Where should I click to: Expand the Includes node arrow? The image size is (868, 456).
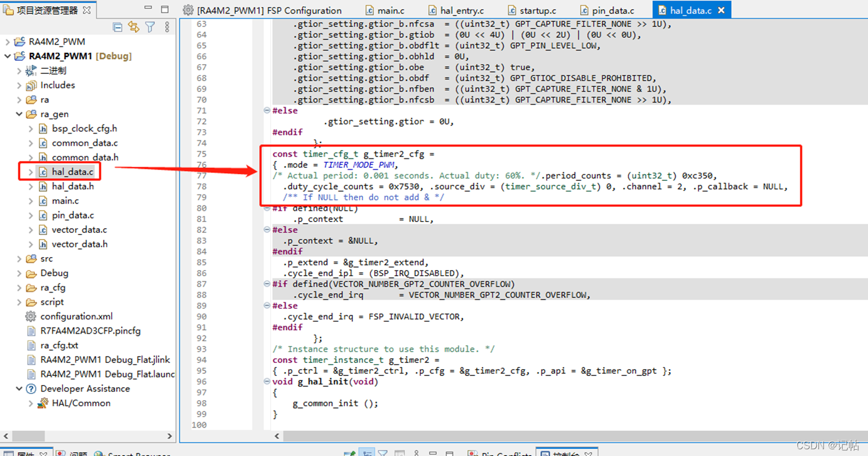[19, 85]
